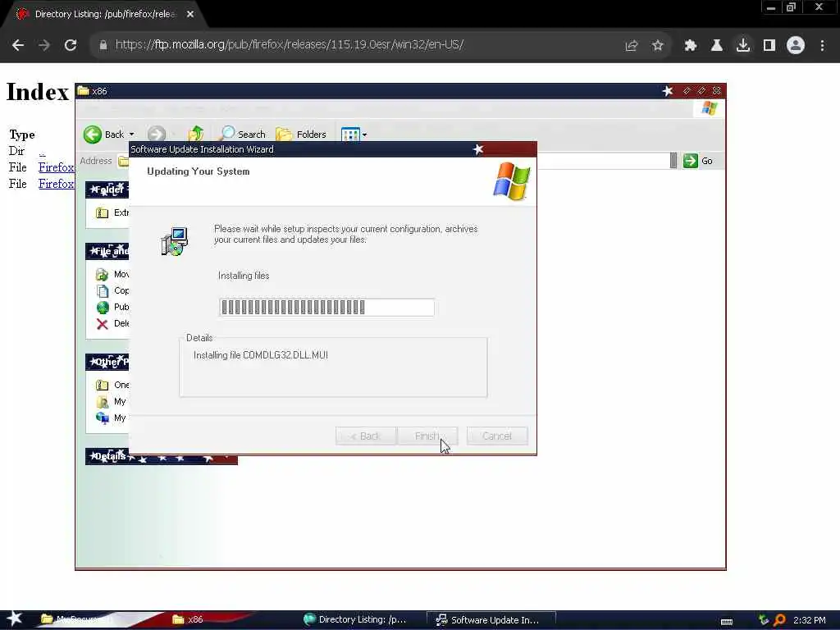Click the Up folder icon in the x86 toolbar
Screen dimensions: 840x630
click(195, 134)
